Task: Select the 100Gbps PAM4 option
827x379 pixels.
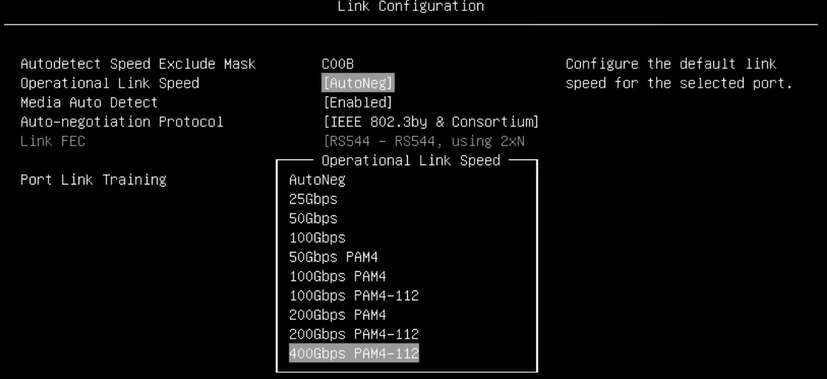Action: click(x=338, y=276)
